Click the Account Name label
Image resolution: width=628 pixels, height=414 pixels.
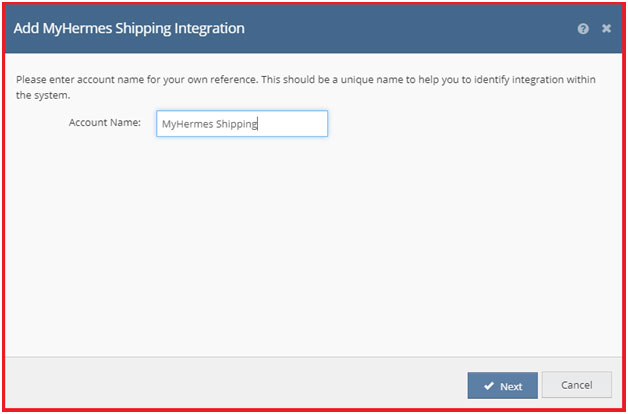coord(105,123)
